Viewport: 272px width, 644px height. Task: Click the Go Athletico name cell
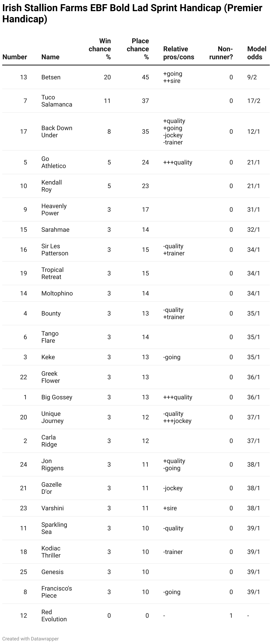(x=54, y=162)
